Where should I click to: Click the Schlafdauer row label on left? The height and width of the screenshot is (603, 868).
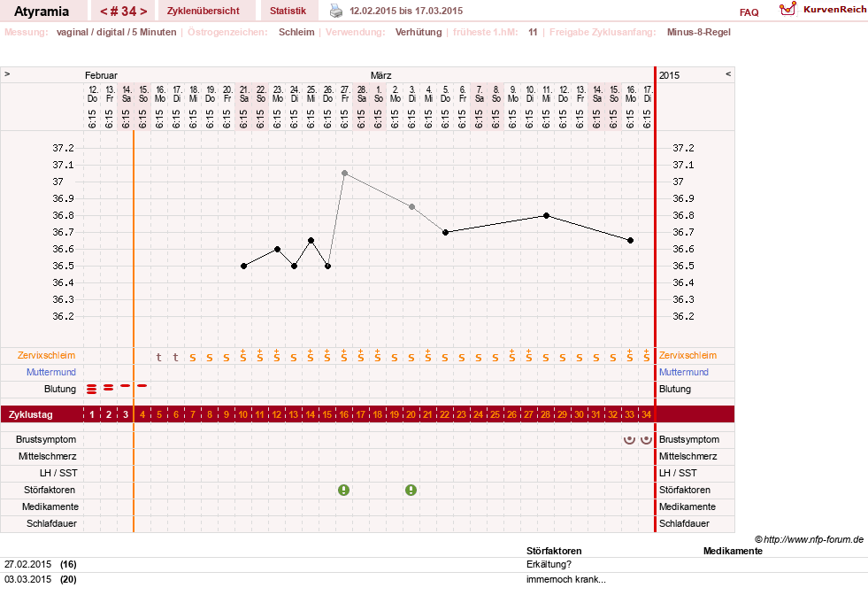[x=51, y=523]
